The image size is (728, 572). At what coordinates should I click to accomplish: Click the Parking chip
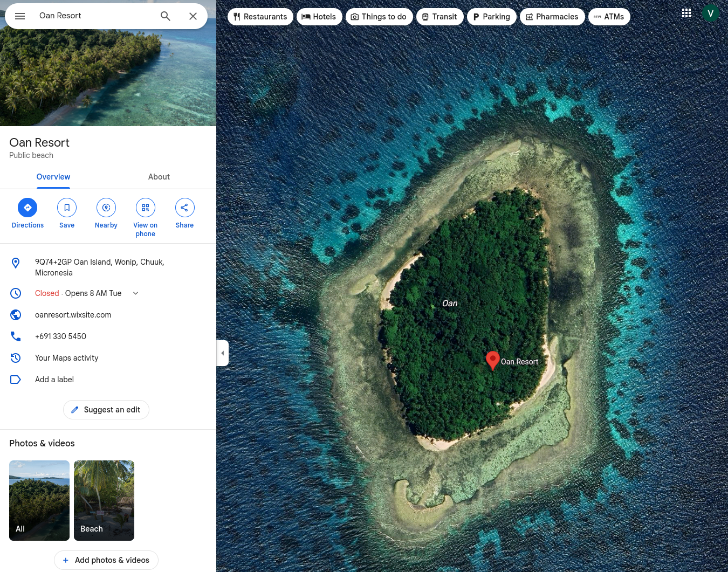coord(492,17)
